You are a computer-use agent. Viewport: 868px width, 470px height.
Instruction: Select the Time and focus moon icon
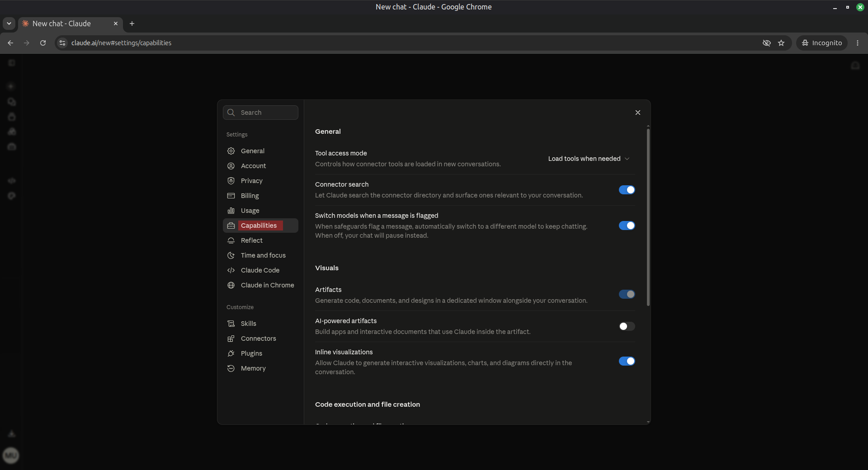pos(231,255)
